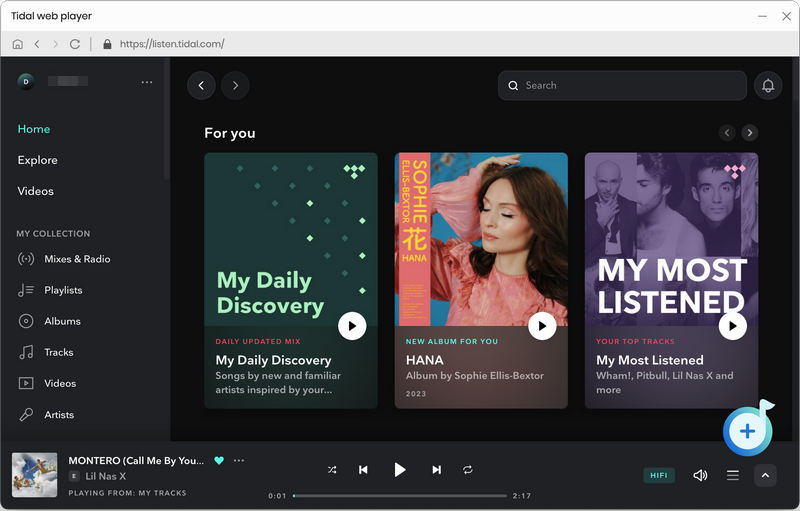Open Tracks in My Collection
The height and width of the screenshot is (511, 800).
click(x=59, y=352)
